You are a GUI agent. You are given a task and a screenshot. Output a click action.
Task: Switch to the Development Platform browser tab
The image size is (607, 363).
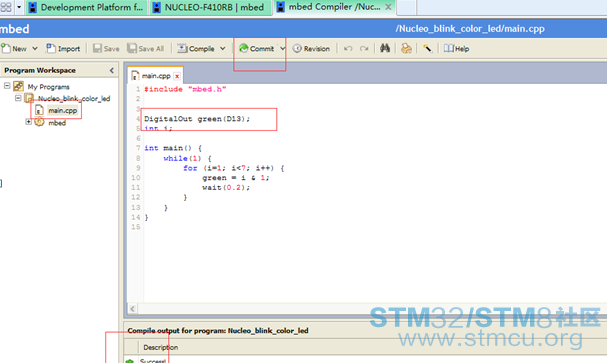87,7
